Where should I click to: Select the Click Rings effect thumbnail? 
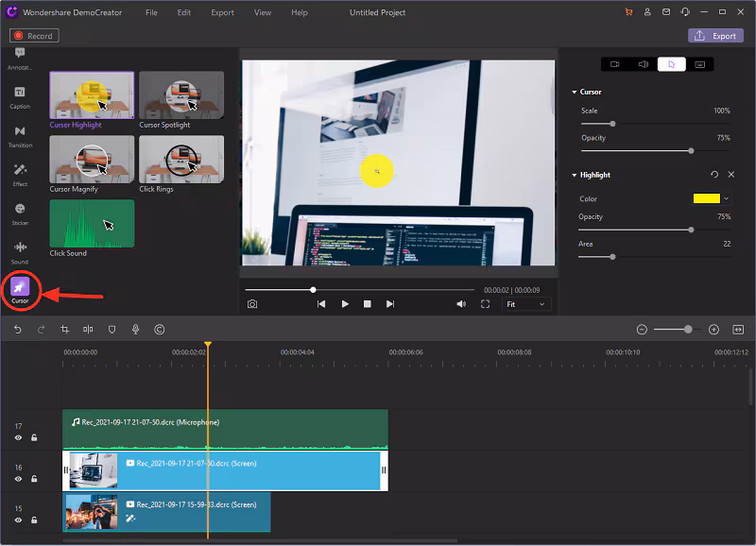(181, 159)
